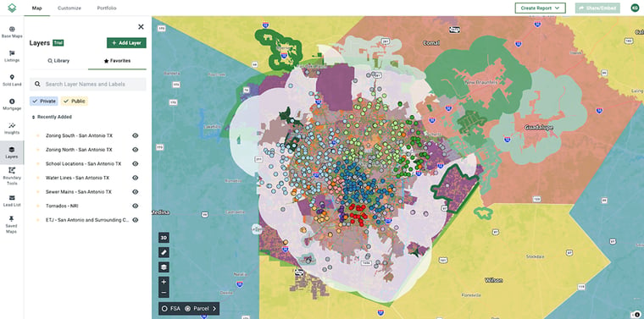The width and height of the screenshot is (644, 319).
Task: Hide ETJ San Antonio layer
Action: 135,220
